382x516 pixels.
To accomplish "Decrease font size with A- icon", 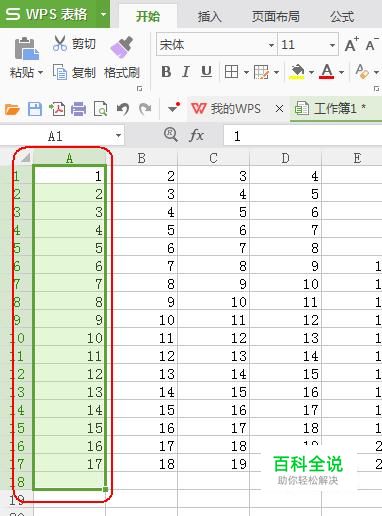I will tap(372, 44).
